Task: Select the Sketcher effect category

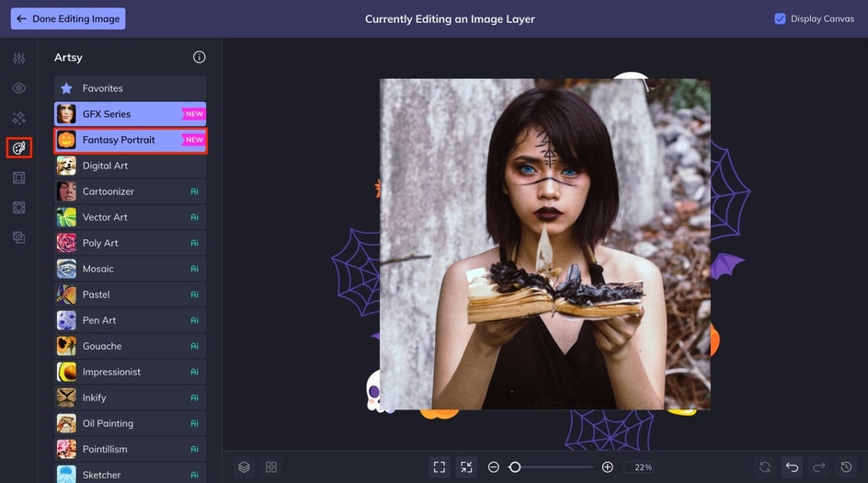Action: [130, 474]
